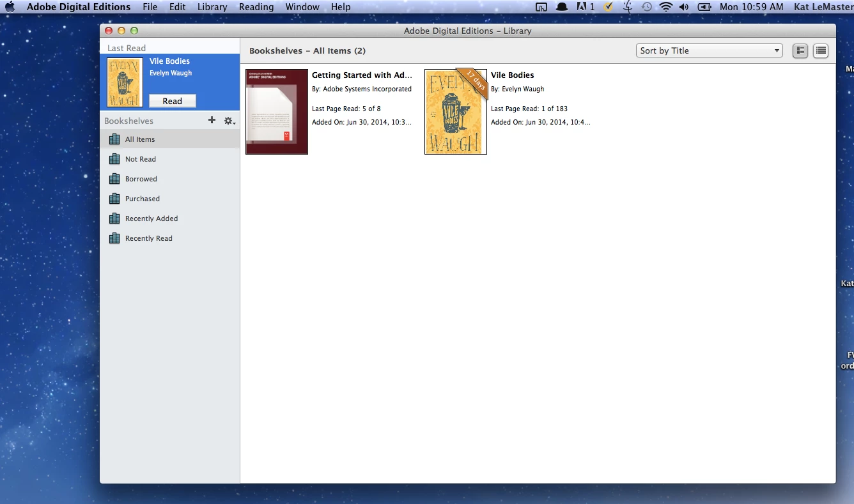Minimize the Library window with the yellow button
854x504 pixels.
tap(121, 31)
